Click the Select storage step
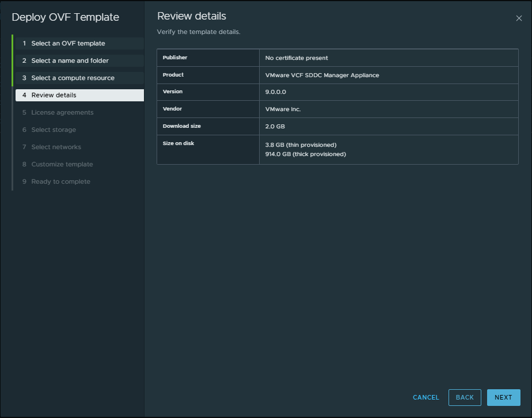The height and width of the screenshot is (418, 532). point(54,130)
